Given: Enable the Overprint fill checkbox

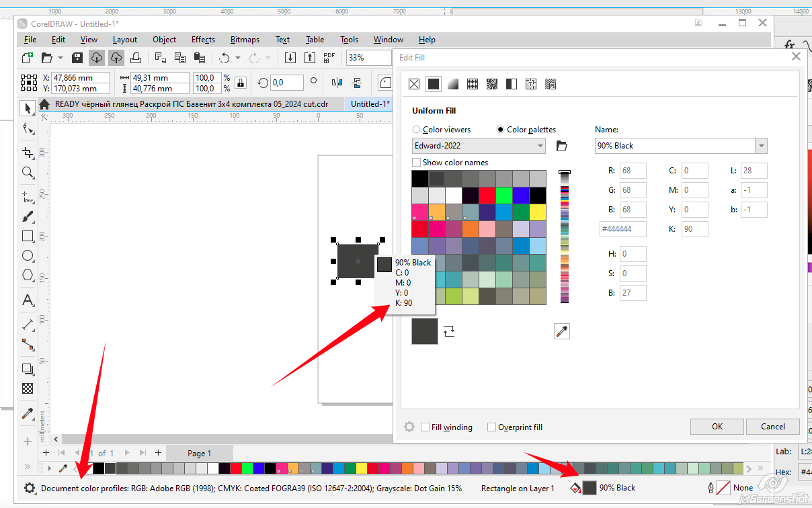Looking at the screenshot, I should (491, 427).
